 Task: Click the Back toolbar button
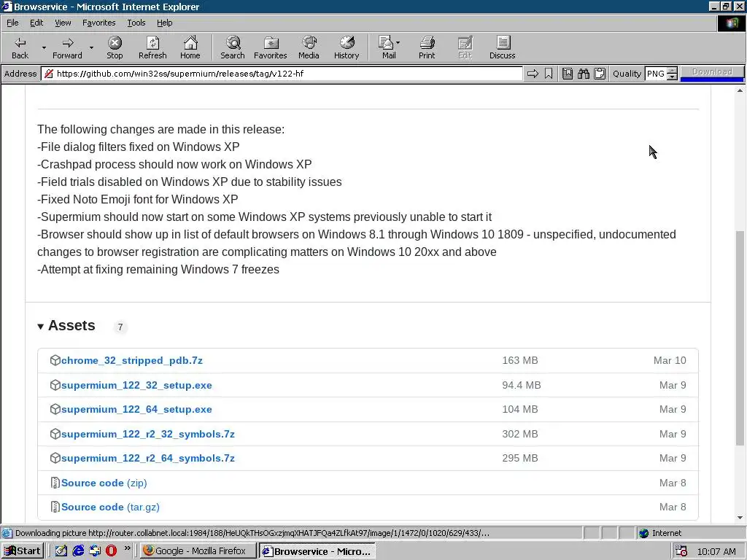coord(20,47)
